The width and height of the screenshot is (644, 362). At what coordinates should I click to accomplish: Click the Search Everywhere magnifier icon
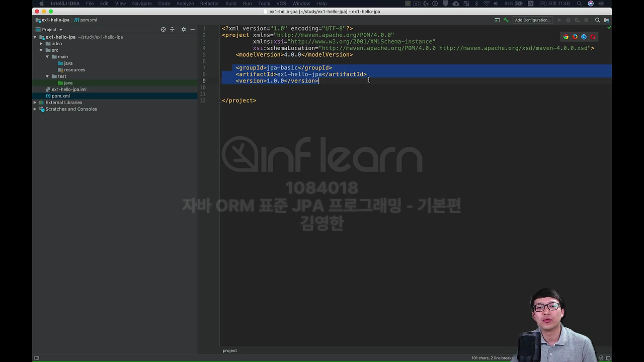(598, 20)
